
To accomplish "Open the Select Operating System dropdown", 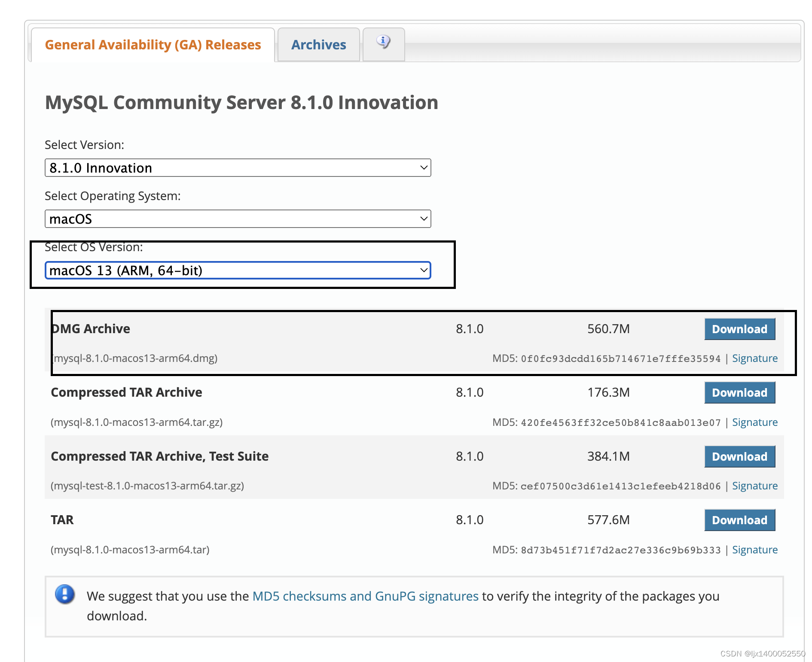I will coord(238,219).
